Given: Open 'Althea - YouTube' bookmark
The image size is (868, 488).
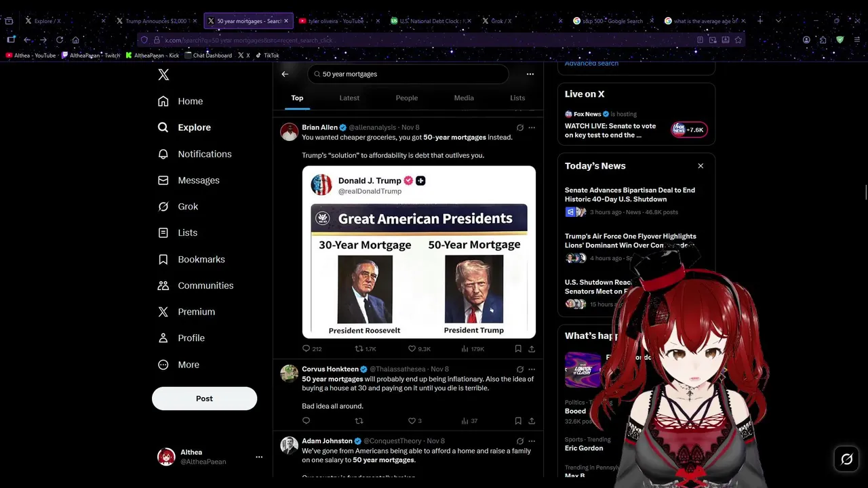Looking at the screenshot, I should (31, 56).
